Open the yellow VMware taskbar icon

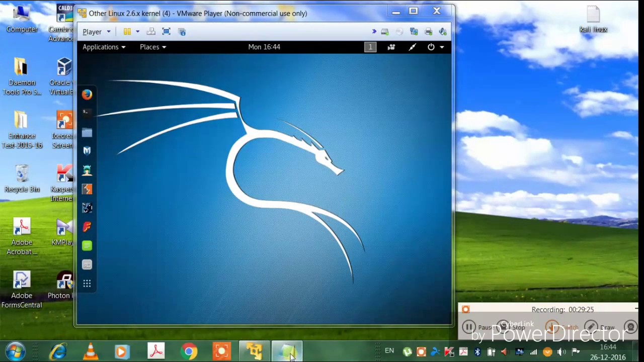(x=254, y=351)
